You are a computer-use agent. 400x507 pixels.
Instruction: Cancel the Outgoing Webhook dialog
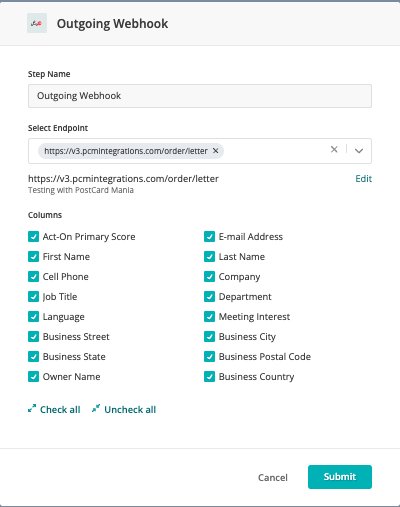point(273,477)
